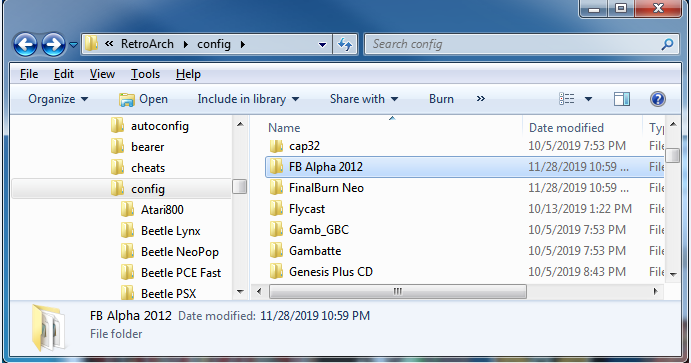This screenshot has height=363, width=691.
Task: Click the config breadcrumb in address bar
Action: pos(214,44)
